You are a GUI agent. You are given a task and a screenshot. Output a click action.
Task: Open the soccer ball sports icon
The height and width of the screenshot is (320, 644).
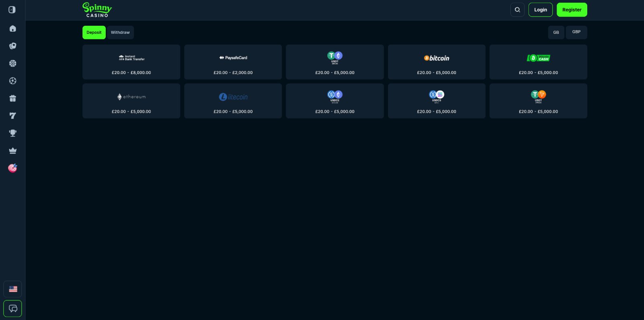13,81
